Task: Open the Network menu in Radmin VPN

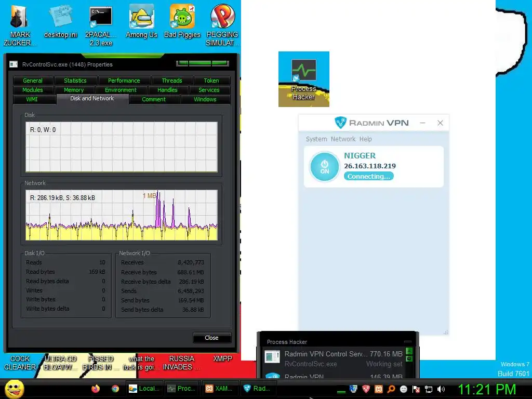Action: 343,139
